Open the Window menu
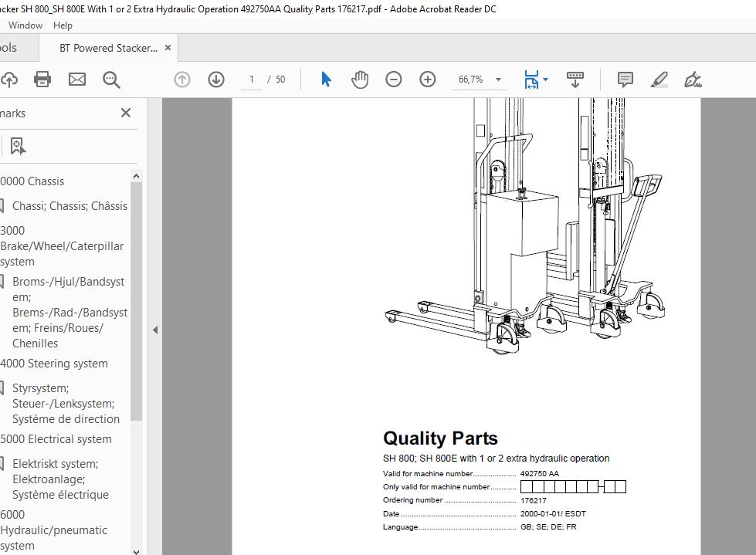Screen dimensions: 756x555 click(25, 25)
